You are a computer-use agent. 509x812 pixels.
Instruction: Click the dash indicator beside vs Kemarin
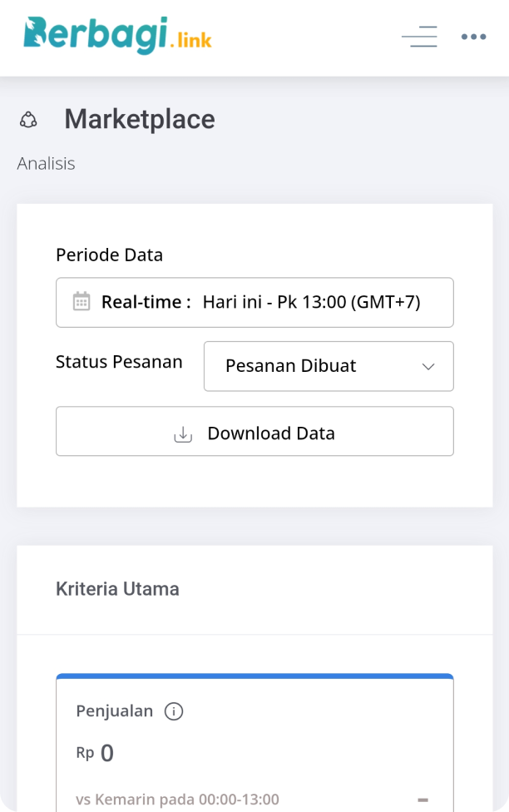coord(423,800)
